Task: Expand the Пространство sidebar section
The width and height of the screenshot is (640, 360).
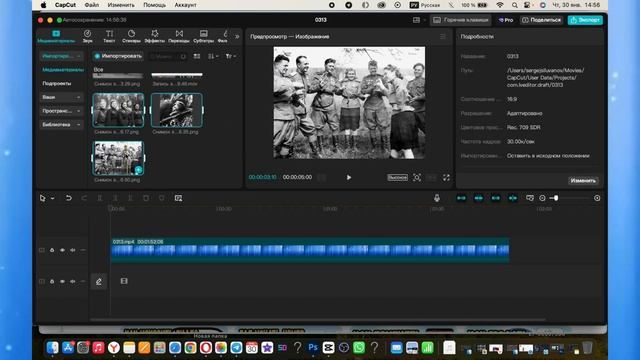Action: point(61,111)
